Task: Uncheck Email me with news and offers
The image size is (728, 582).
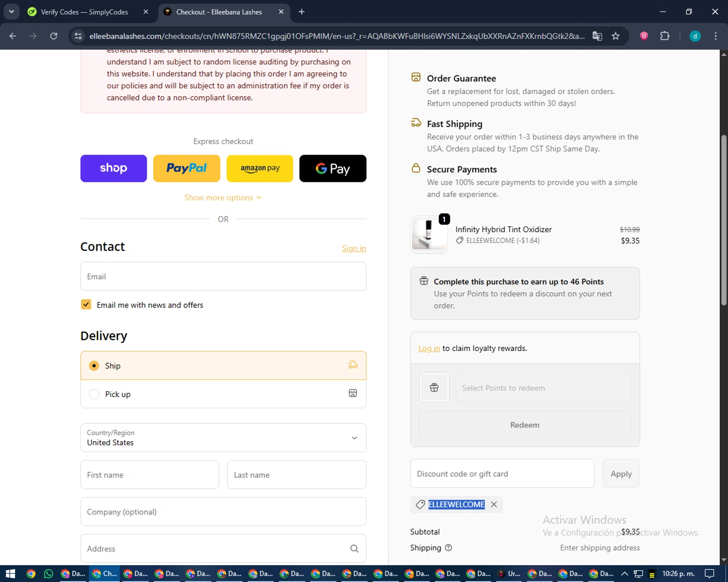Action: click(x=86, y=305)
